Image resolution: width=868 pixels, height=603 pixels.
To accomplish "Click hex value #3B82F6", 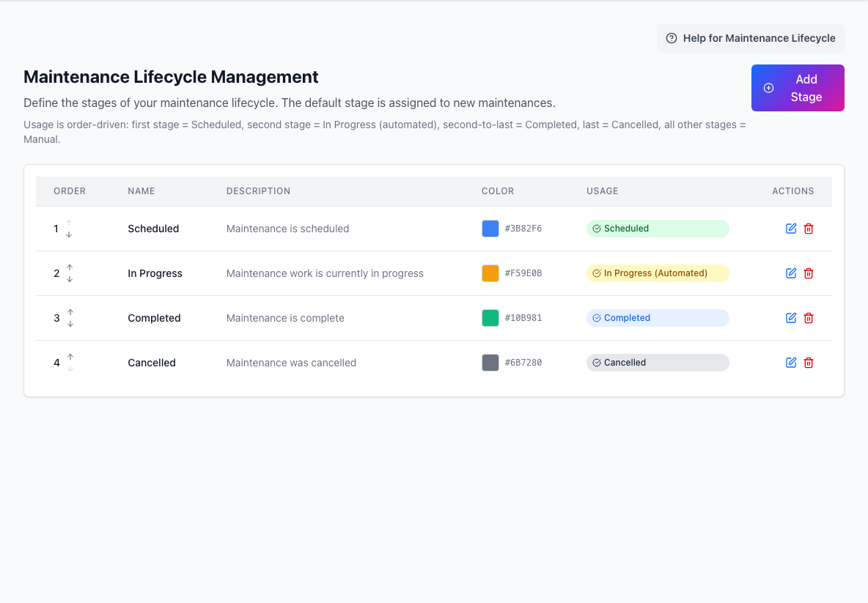I will point(523,229).
